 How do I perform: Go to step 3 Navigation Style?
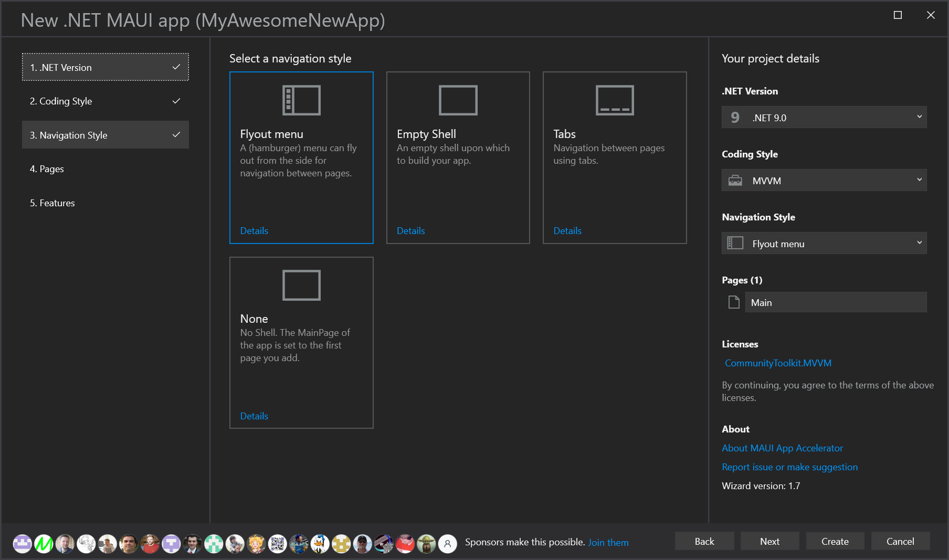pos(106,135)
